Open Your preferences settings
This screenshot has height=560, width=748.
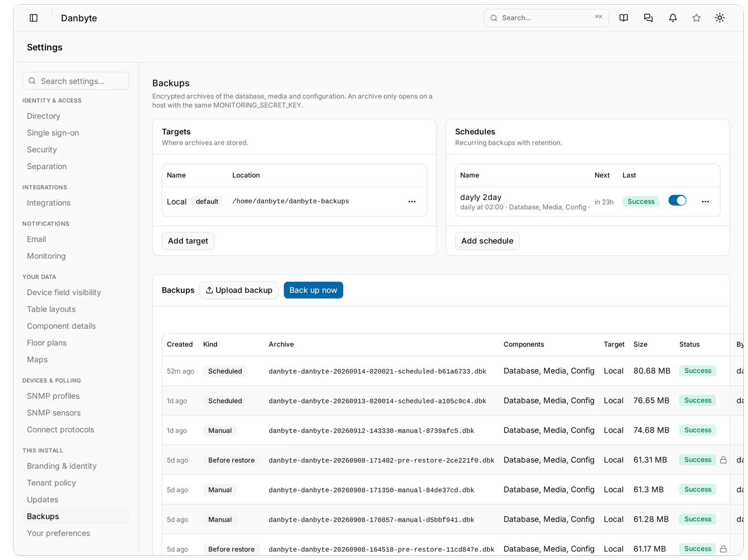click(58, 534)
